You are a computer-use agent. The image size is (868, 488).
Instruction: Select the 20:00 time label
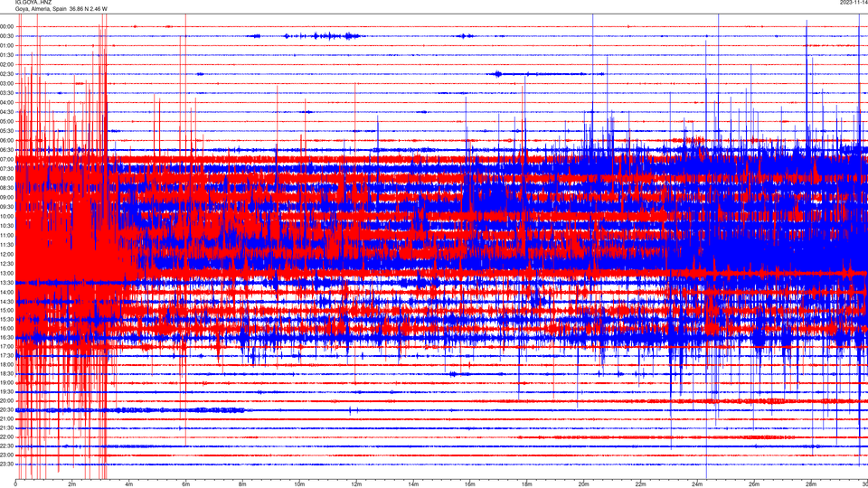point(6,400)
